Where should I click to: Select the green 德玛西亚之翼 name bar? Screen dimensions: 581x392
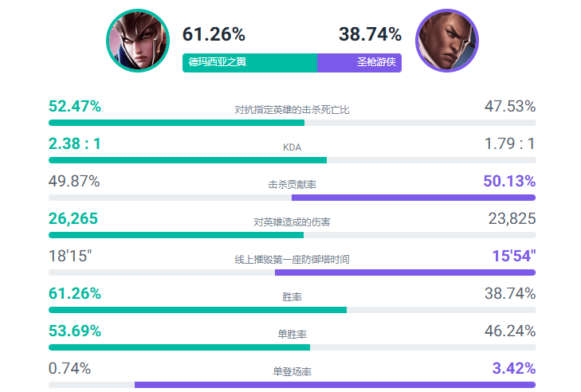(x=249, y=62)
